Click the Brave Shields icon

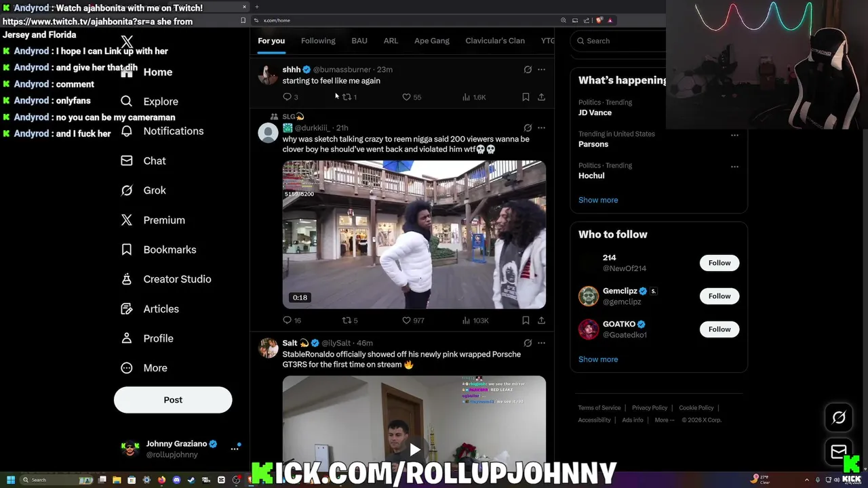click(599, 20)
